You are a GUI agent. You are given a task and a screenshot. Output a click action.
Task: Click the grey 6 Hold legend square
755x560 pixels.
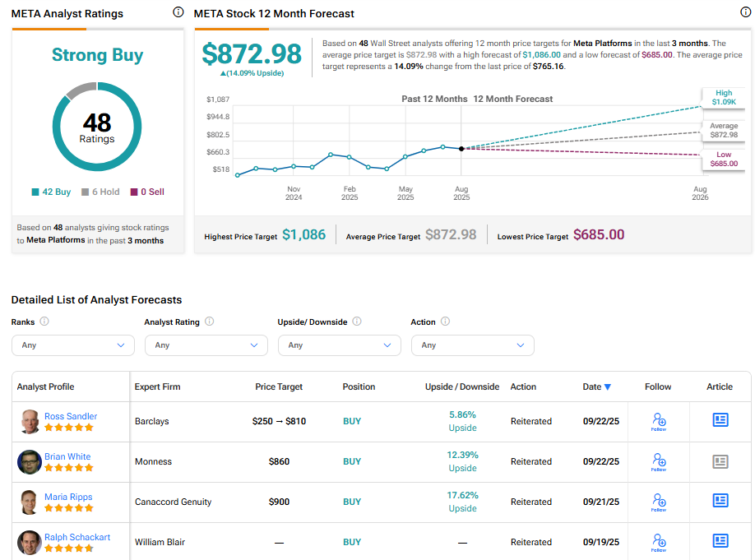(86, 192)
